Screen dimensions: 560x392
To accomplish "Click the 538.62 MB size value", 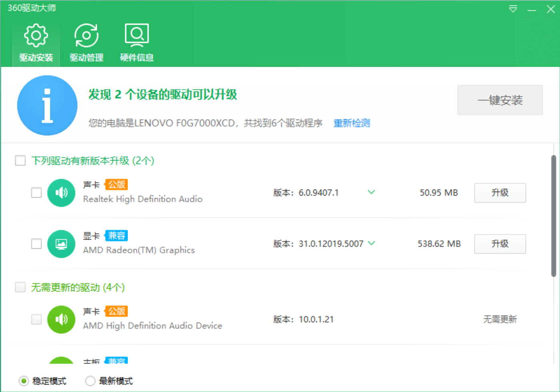I will click(x=439, y=244).
